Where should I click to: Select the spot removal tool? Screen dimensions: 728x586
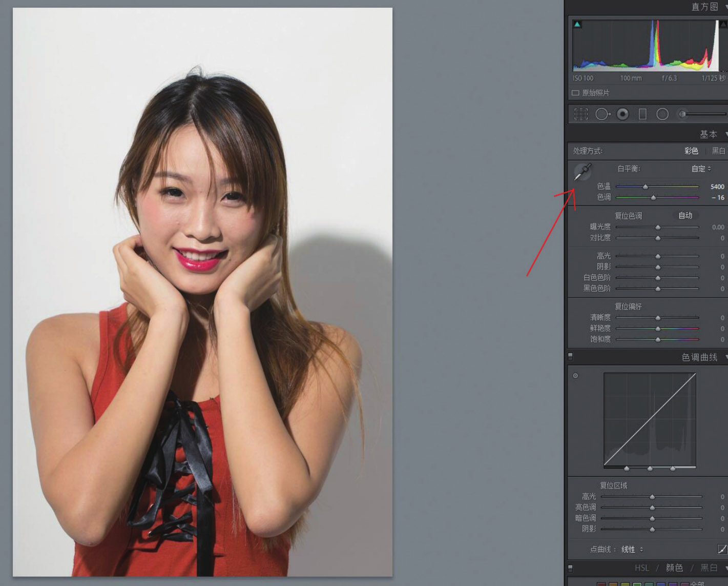click(x=602, y=114)
